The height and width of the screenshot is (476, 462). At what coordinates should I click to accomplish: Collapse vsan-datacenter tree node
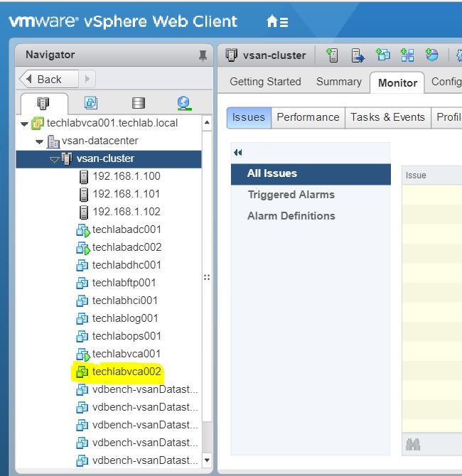point(39,141)
